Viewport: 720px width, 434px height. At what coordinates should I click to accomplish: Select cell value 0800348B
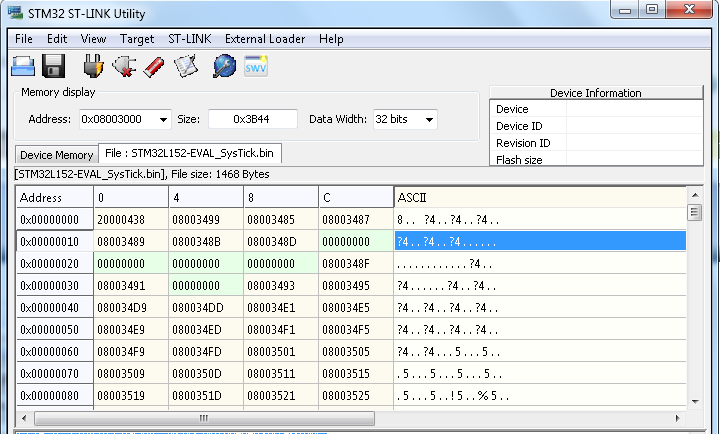click(x=206, y=242)
